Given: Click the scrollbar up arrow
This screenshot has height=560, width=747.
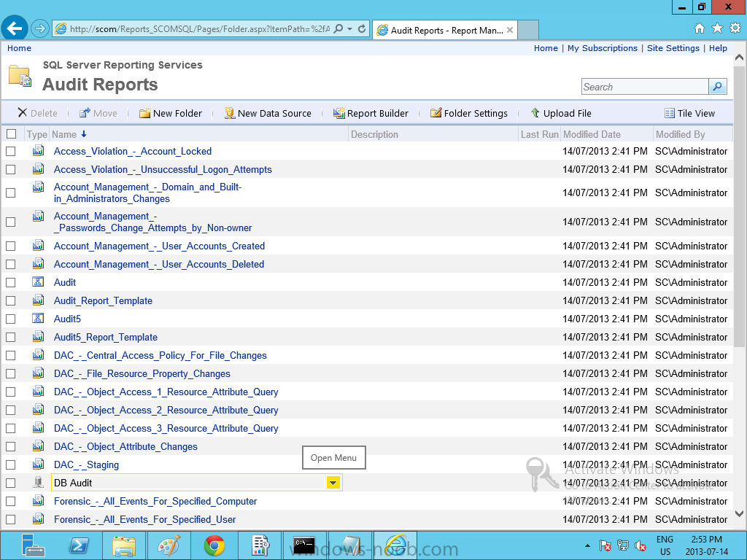Looking at the screenshot, I should point(740,58).
